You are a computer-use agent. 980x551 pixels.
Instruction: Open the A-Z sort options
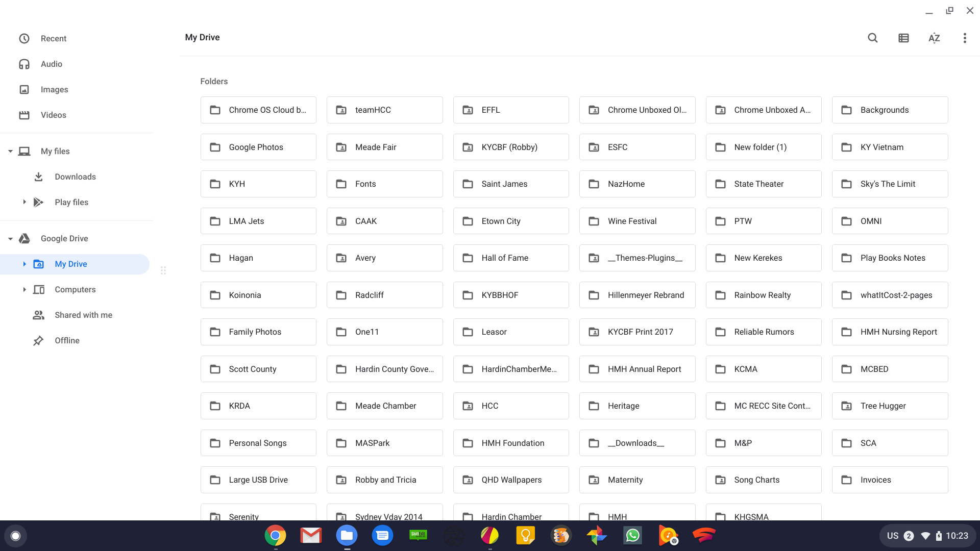tap(934, 38)
